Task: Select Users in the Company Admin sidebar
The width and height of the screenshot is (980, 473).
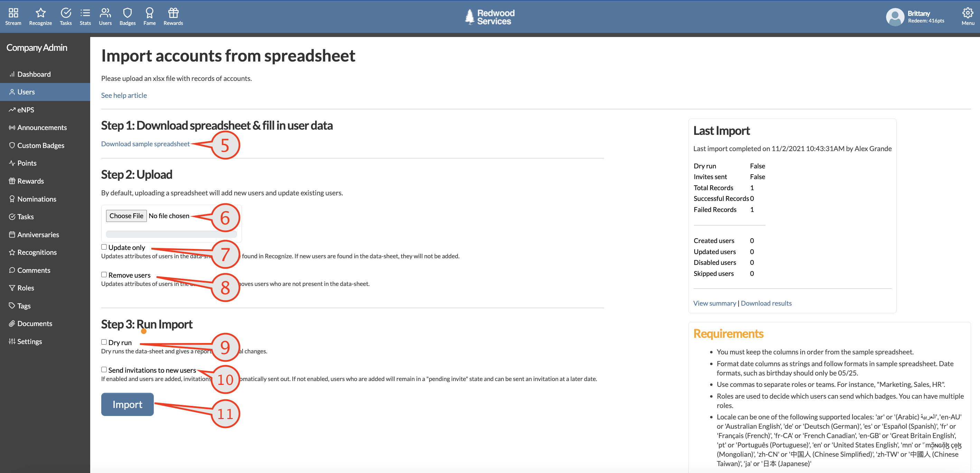Action: [x=45, y=92]
